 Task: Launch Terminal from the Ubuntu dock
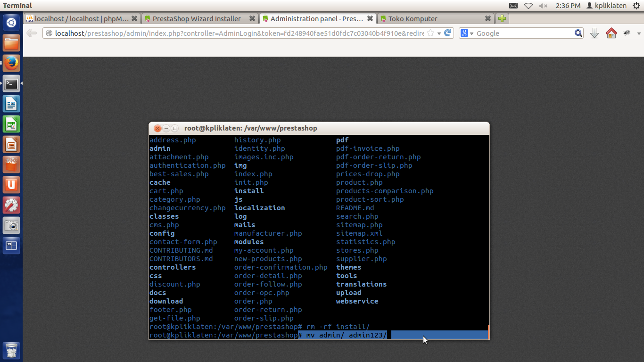pyautogui.click(x=11, y=83)
